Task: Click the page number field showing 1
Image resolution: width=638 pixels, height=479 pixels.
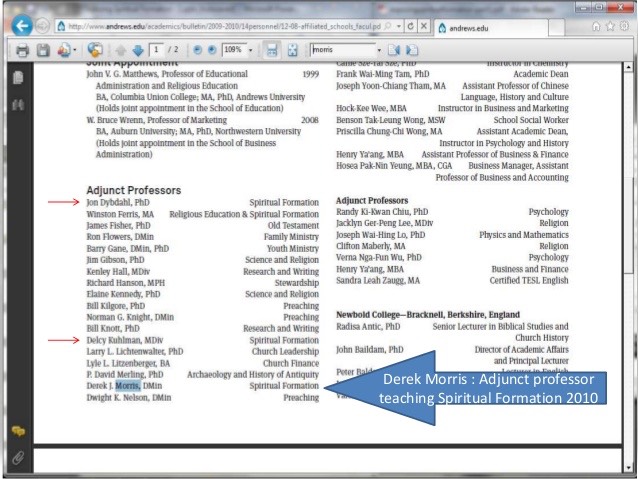Action: pyautogui.click(x=157, y=50)
